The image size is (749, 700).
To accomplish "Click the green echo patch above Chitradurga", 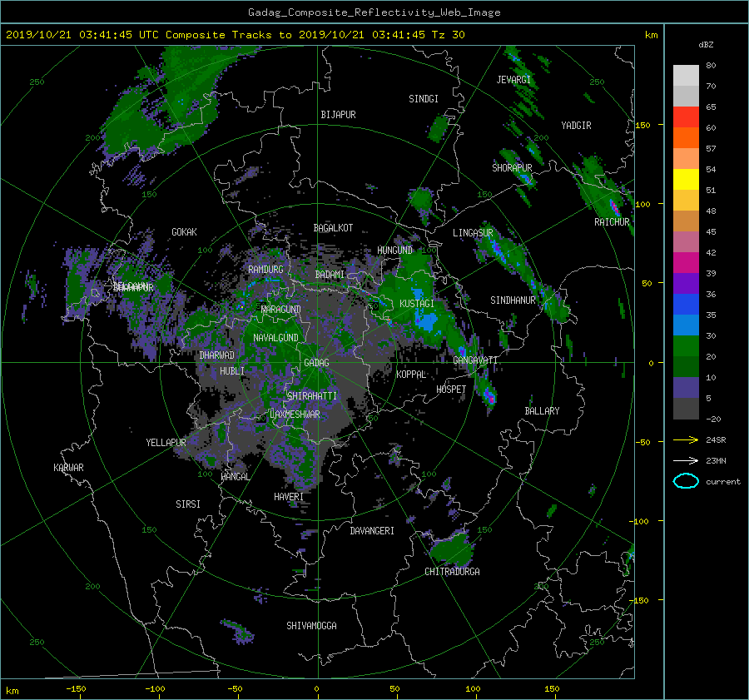I will 451,549.
